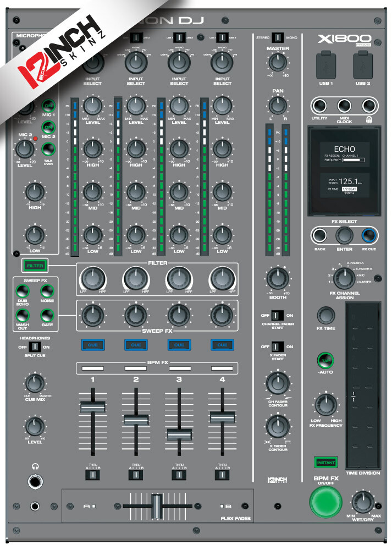Select the NOISE sweep FX button

pos(47,291)
